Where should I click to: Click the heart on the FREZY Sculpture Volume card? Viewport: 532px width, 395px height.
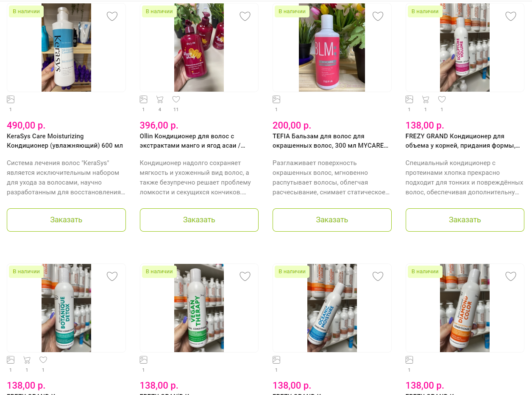(511, 16)
